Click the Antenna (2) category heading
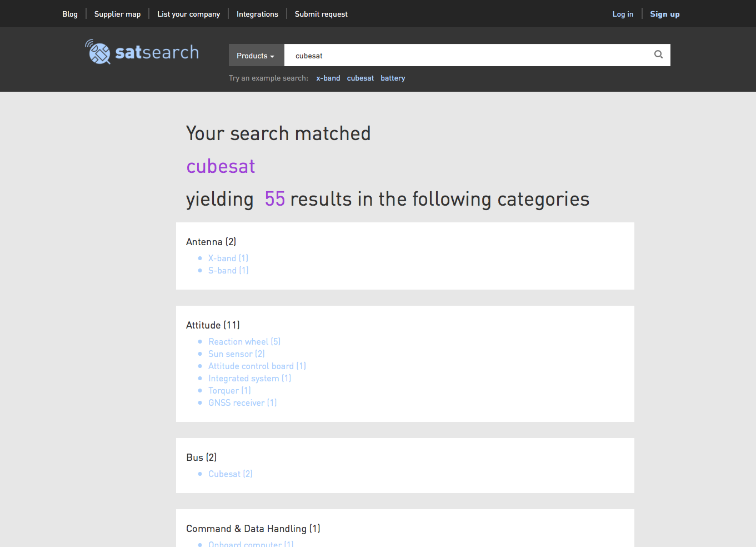 pyautogui.click(x=211, y=242)
